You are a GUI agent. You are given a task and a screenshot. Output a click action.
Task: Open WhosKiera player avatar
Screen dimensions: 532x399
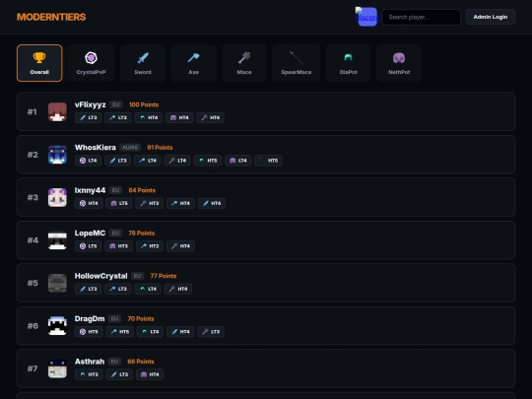tap(57, 155)
